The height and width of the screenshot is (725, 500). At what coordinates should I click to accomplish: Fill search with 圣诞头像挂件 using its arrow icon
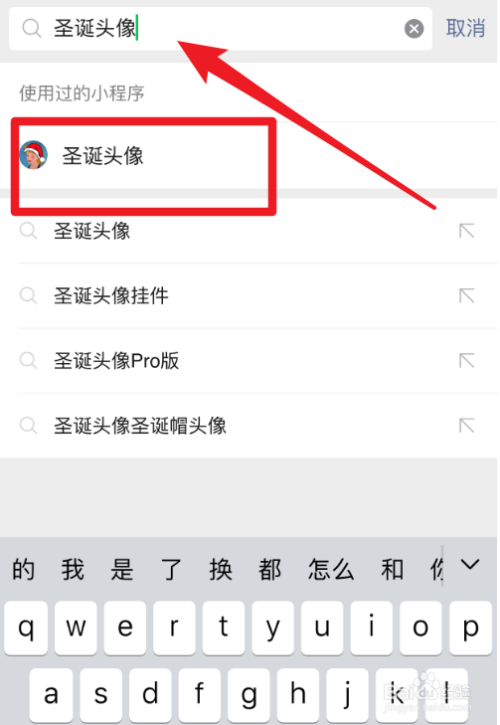click(x=467, y=296)
